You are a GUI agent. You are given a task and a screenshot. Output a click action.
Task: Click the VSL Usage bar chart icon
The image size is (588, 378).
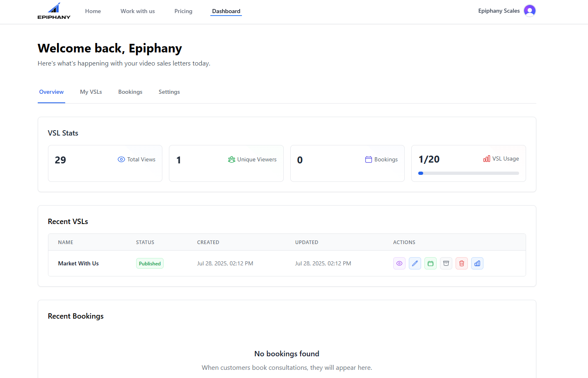click(487, 158)
